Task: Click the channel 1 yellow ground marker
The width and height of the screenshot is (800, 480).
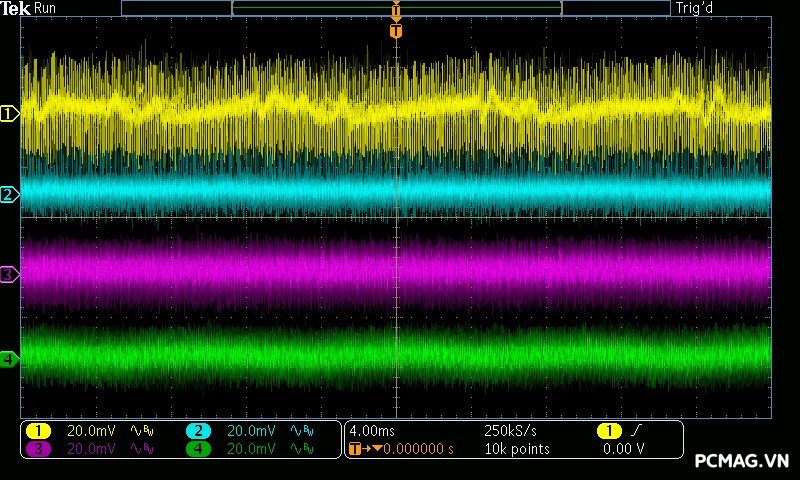Action: (x=9, y=114)
